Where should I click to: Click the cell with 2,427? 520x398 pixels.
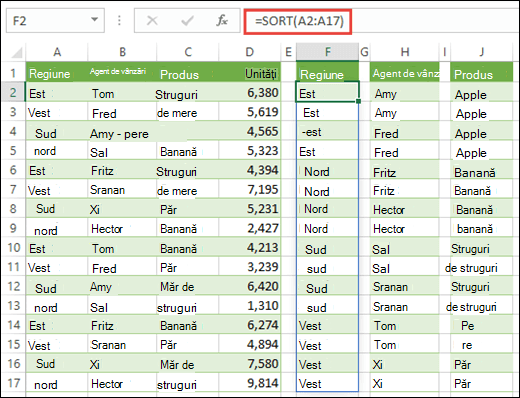coord(250,228)
